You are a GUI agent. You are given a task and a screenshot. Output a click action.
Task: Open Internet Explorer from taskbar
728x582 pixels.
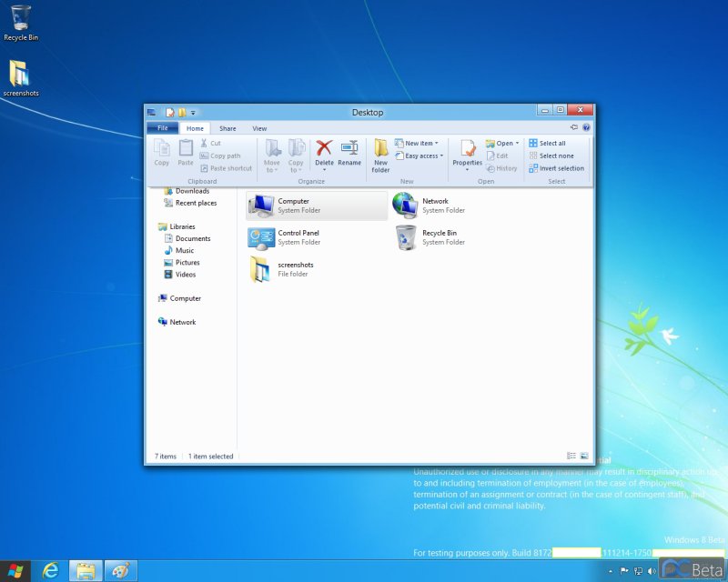coord(50,570)
